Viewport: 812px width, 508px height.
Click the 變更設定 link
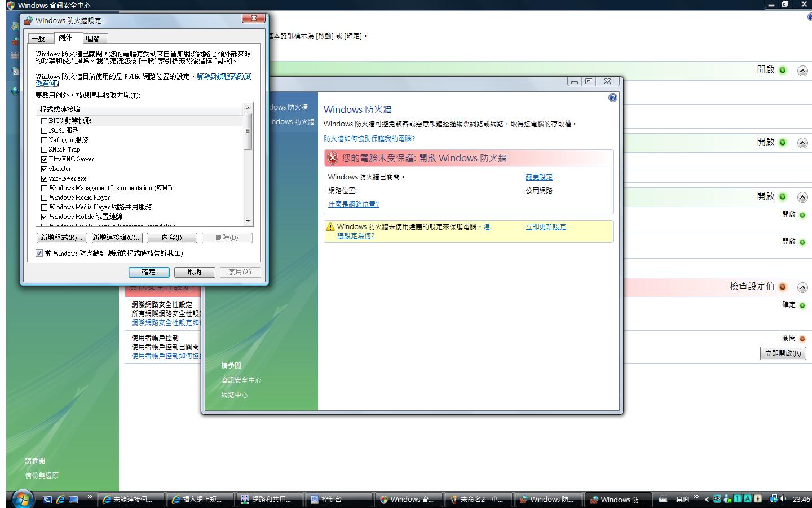tap(539, 177)
